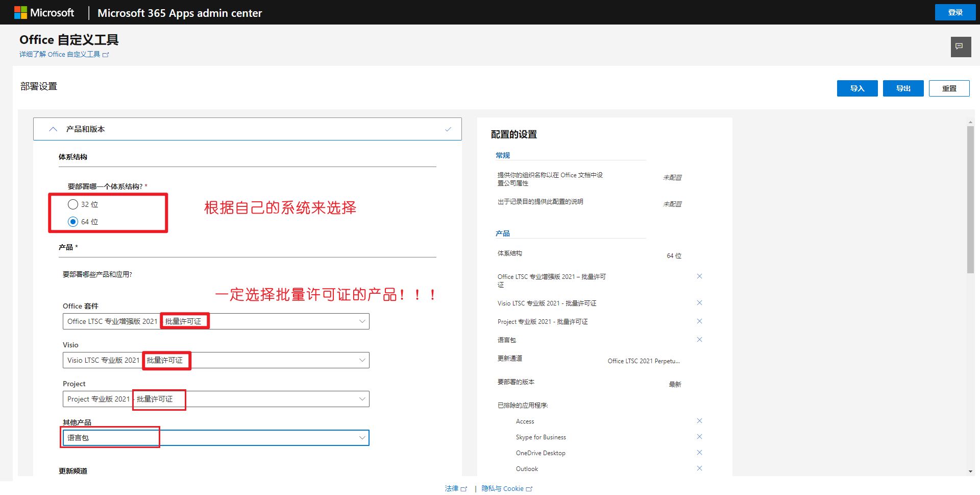Click the 最新 version value
The width and height of the screenshot is (980, 495).
[x=675, y=385]
